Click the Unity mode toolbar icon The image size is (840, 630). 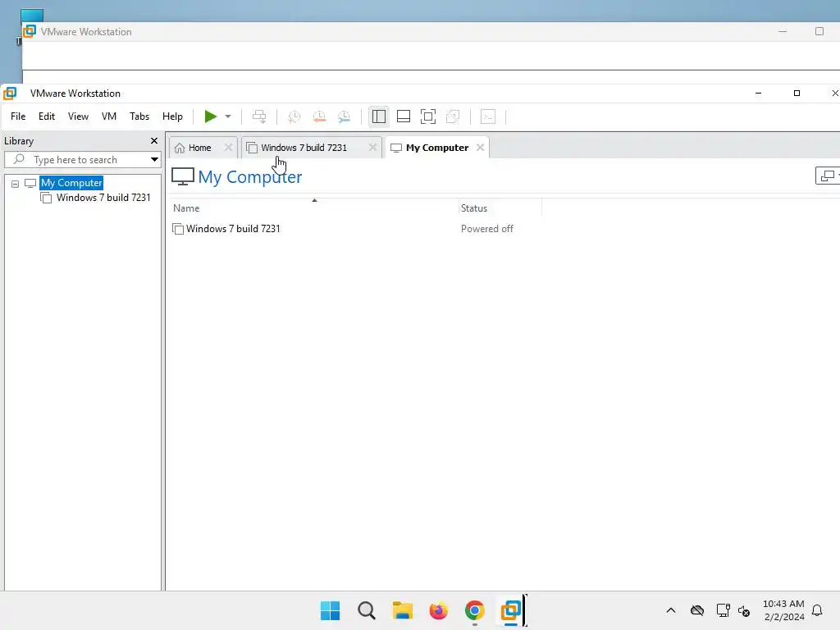(x=453, y=116)
